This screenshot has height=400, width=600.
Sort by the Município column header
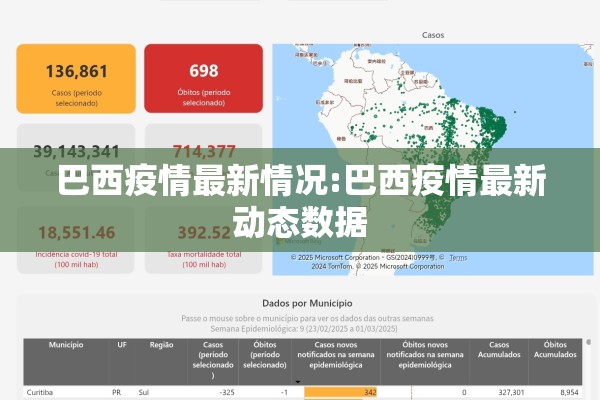click(x=66, y=345)
